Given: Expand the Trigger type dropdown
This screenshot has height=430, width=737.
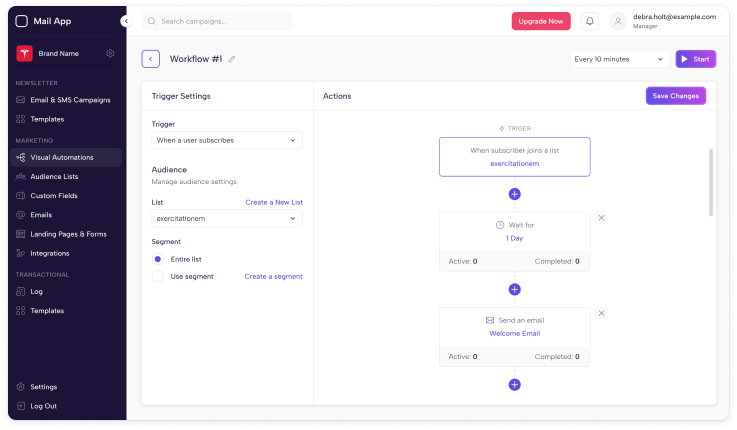Looking at the screenshot, I should [227, 141].
